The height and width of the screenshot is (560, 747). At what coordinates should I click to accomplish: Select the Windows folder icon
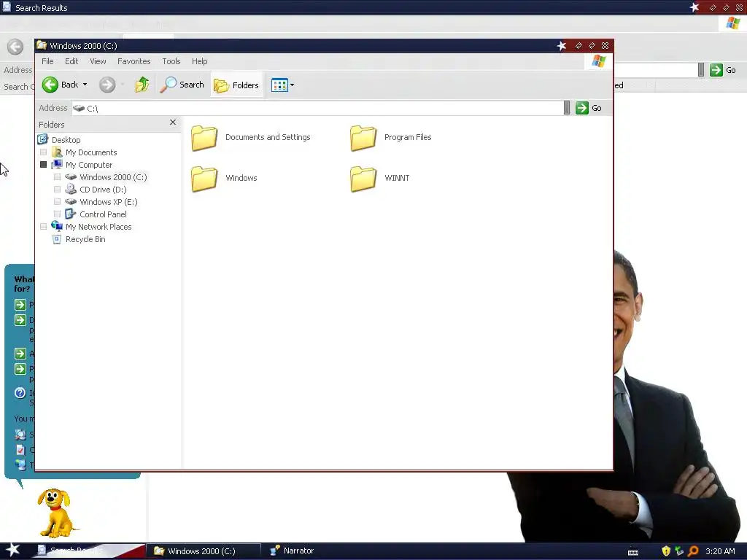(204, 179)
